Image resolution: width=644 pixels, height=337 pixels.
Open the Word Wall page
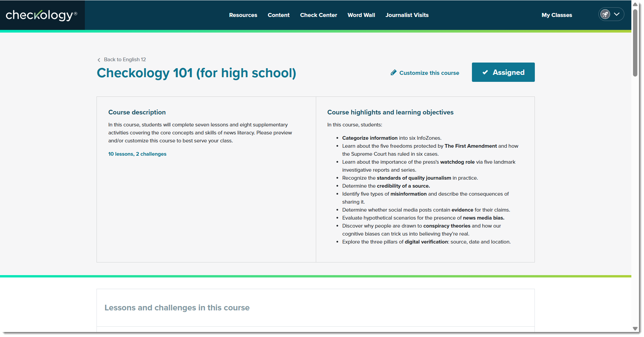point(361,15)
